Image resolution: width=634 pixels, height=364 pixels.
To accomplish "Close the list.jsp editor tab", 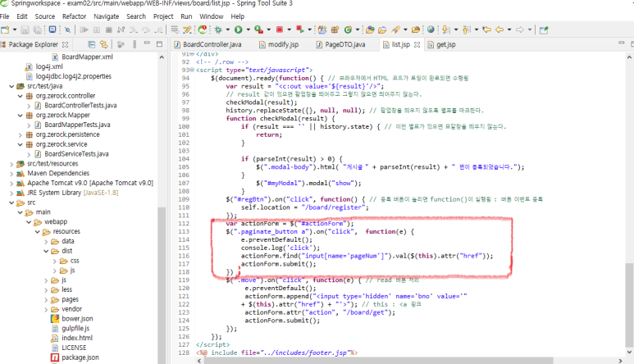I will click(417, 44).
